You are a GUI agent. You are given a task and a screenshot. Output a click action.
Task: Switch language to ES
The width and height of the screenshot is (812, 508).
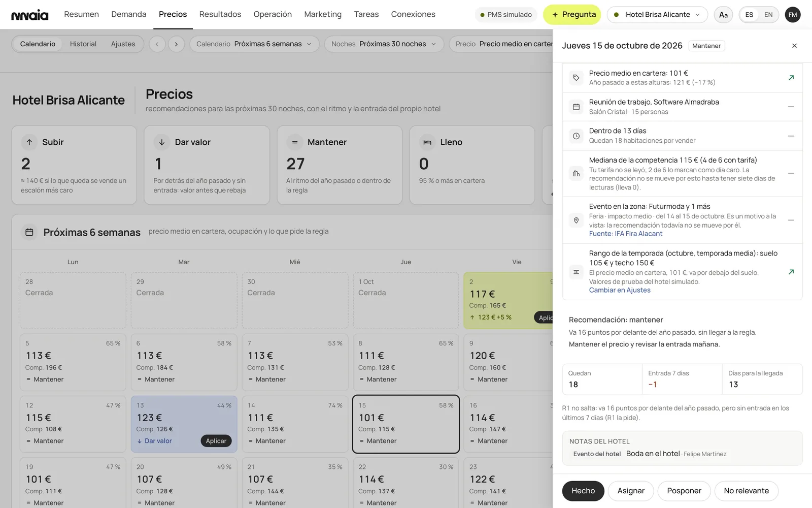(749, 15)
